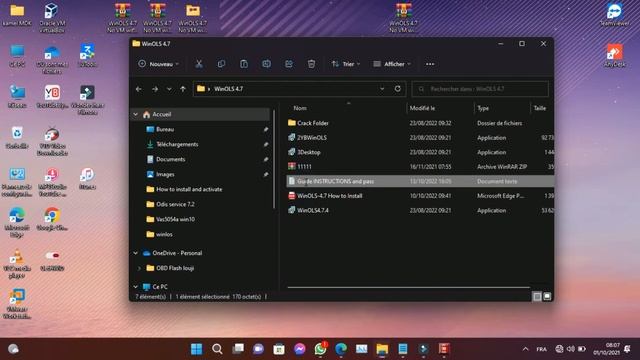Select the WinOLS4.7.4 application file
Viewport: 640px width, 360px height.
click(x=420, y=211)
